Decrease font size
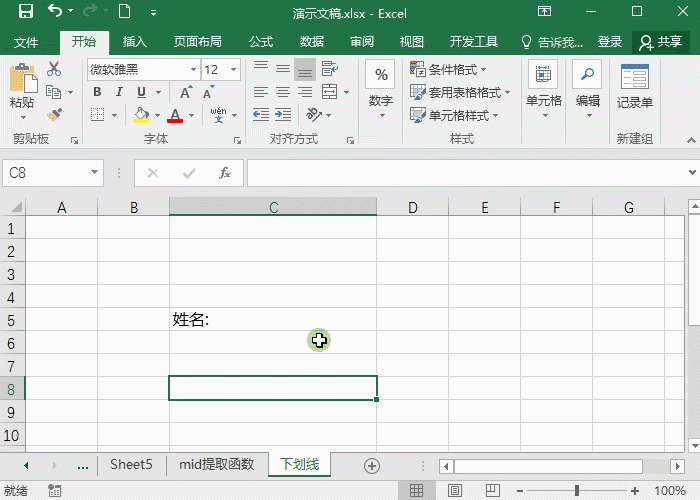Viewport: 700px width, 500px height. (208, 92)
